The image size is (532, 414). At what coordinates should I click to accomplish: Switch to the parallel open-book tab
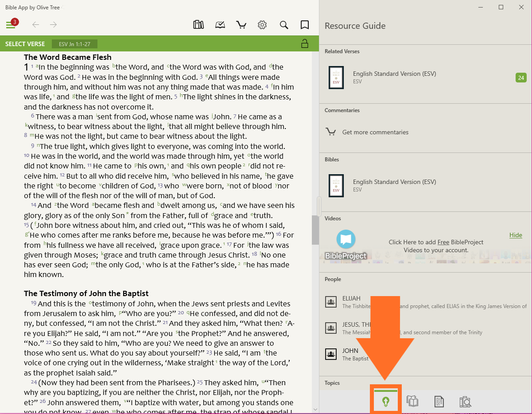point(412,402)
